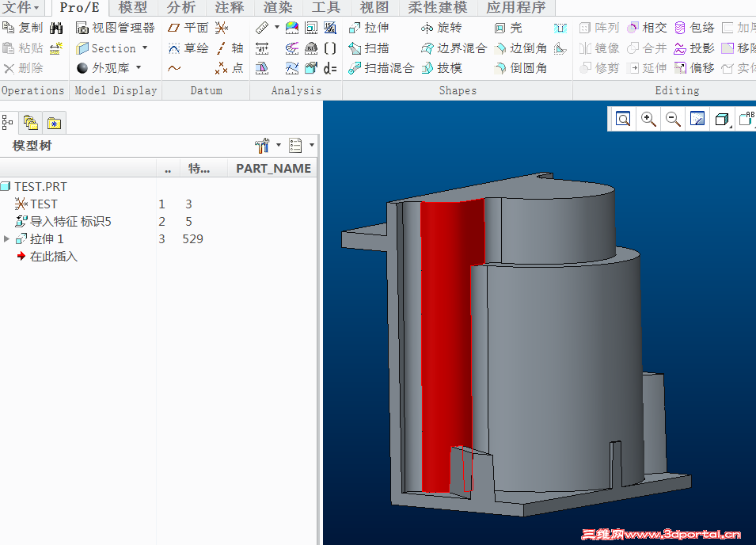
Task: Create a datum 点 point
Action: tap(230, 68)
